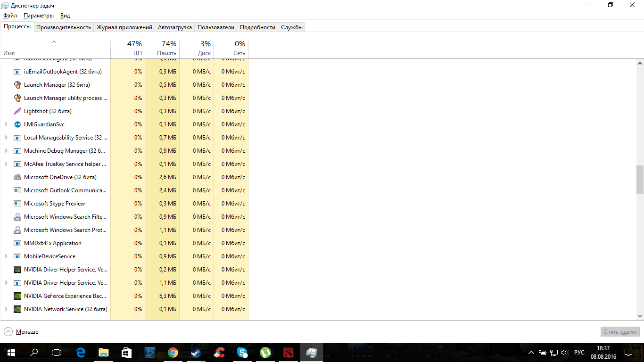Click the NVIDIA GeForce Experience green icon
Viewport: 644px width, 362px height.
pyautogui.click(x=17, y=296)
